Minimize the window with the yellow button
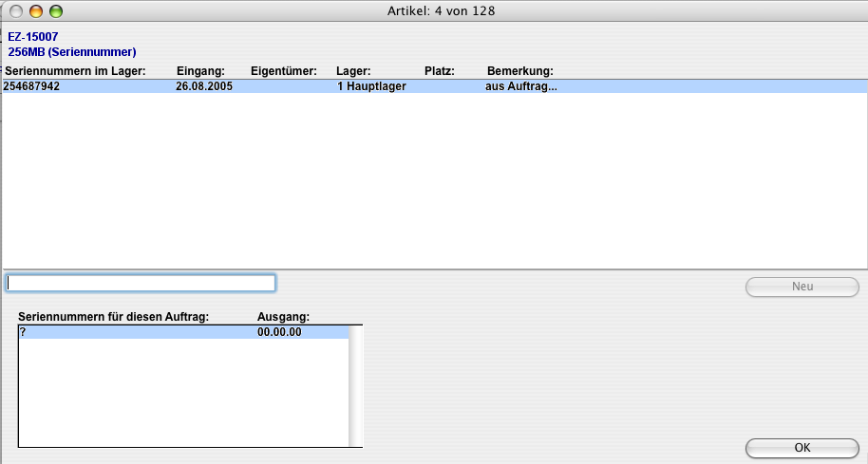 click(x=36, y=11)
